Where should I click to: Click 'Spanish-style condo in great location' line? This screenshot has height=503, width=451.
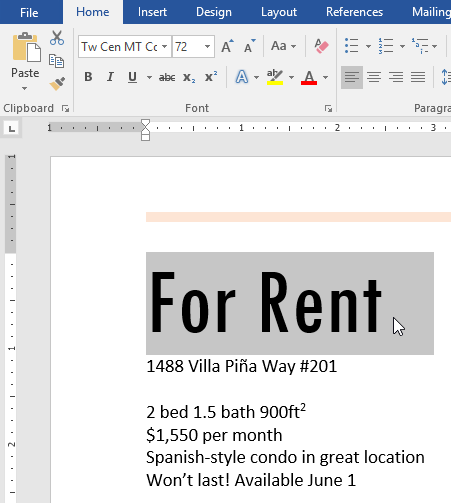(285, 457)
